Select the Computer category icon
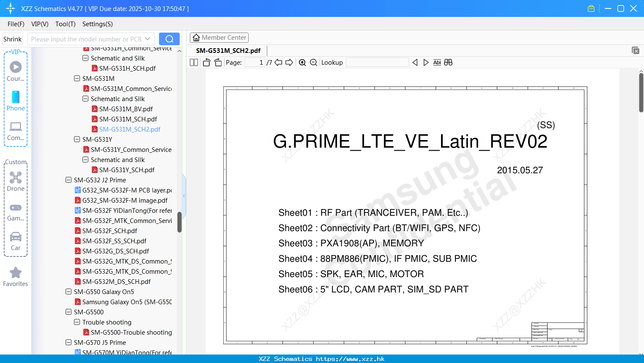 click(16, 126)
